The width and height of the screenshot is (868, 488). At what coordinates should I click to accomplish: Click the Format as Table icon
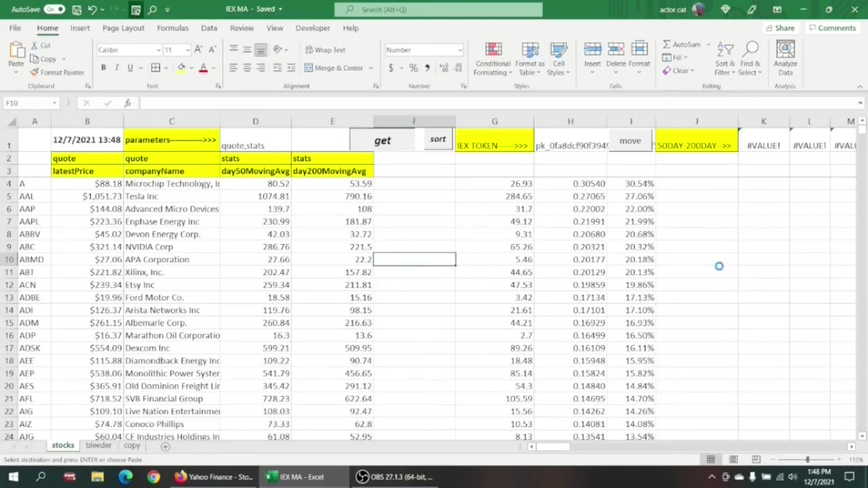pos(530,49)
